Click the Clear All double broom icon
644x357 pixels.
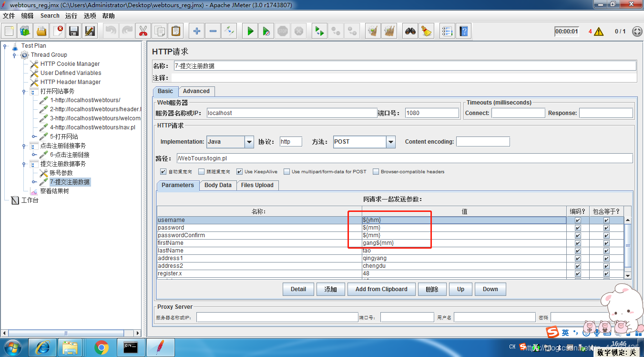click(389, 31)
